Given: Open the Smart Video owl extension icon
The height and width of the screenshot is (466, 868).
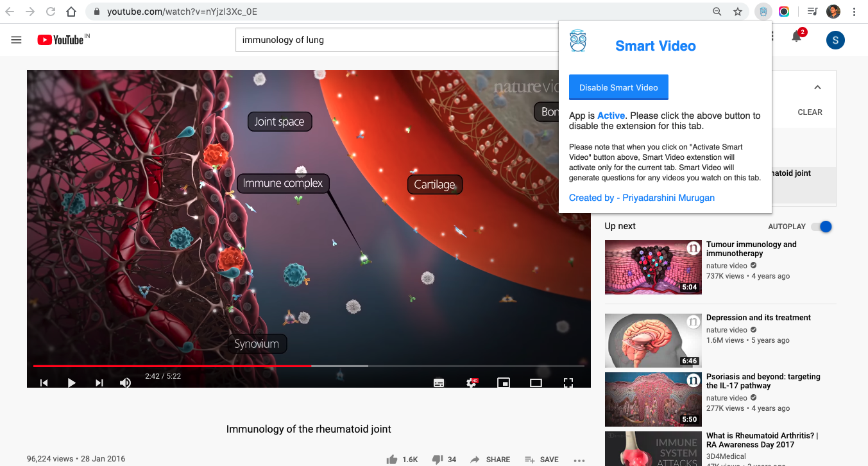Looking at the screenshot, I should (763, 12).
